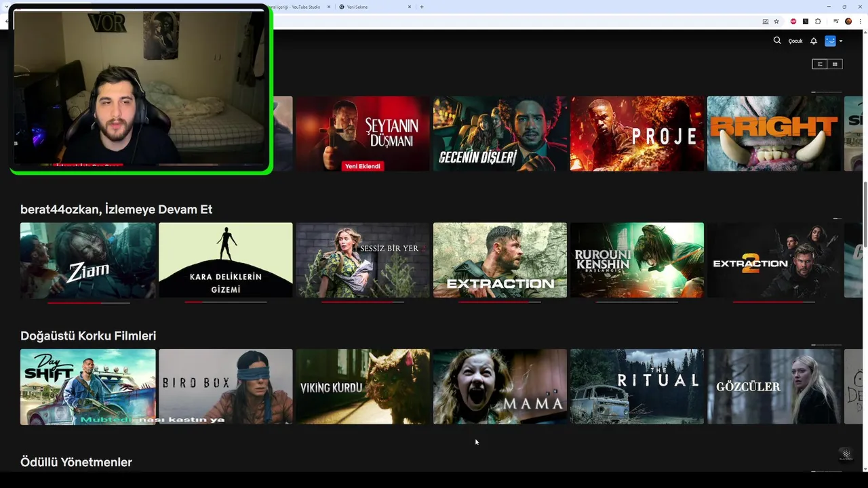Click İzlemeye Devam Et row heading

pos(116,209)
